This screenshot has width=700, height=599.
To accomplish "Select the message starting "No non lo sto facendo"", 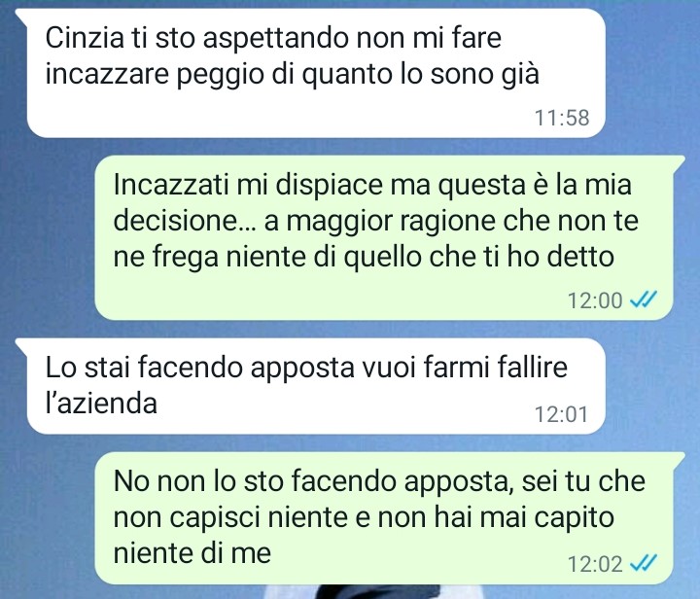I will pyautogui.click(x=390, y=517).
